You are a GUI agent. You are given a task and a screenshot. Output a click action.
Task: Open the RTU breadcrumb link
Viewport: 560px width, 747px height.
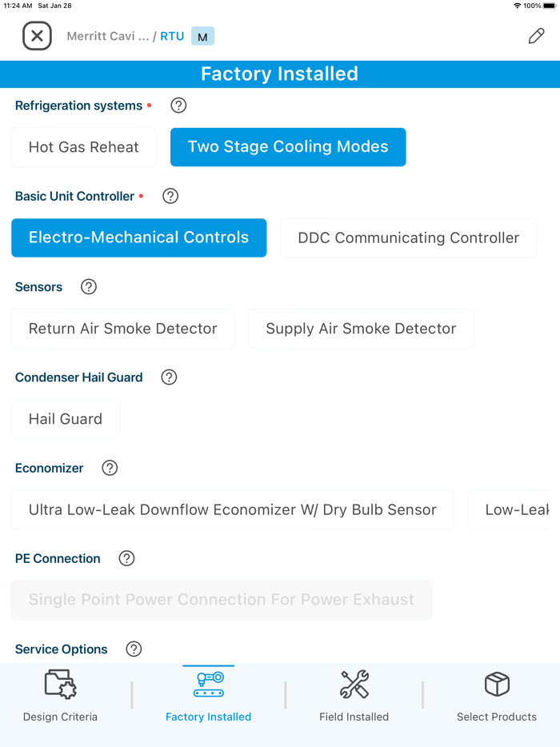tap(172, 35)
